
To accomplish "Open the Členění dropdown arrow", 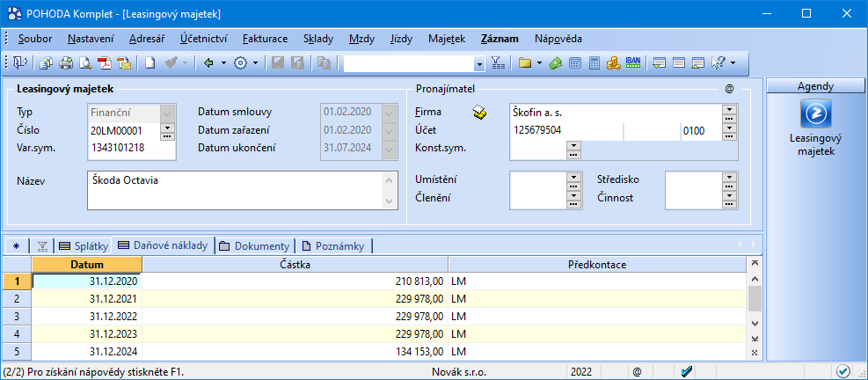I will point(573,194).
